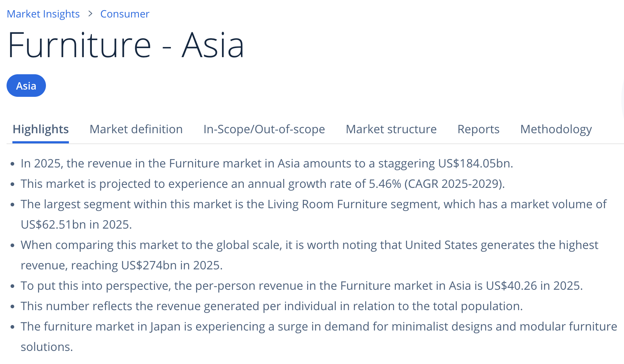Open the In-Scope/Out-of-scope tab
The image size is (624, 364).
[264, 129]
